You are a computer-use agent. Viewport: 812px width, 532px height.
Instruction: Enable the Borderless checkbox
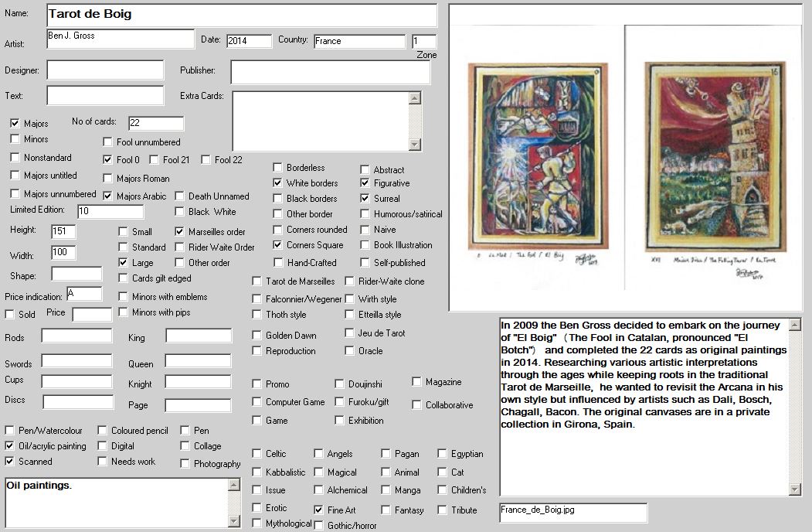tap(278, 168)
